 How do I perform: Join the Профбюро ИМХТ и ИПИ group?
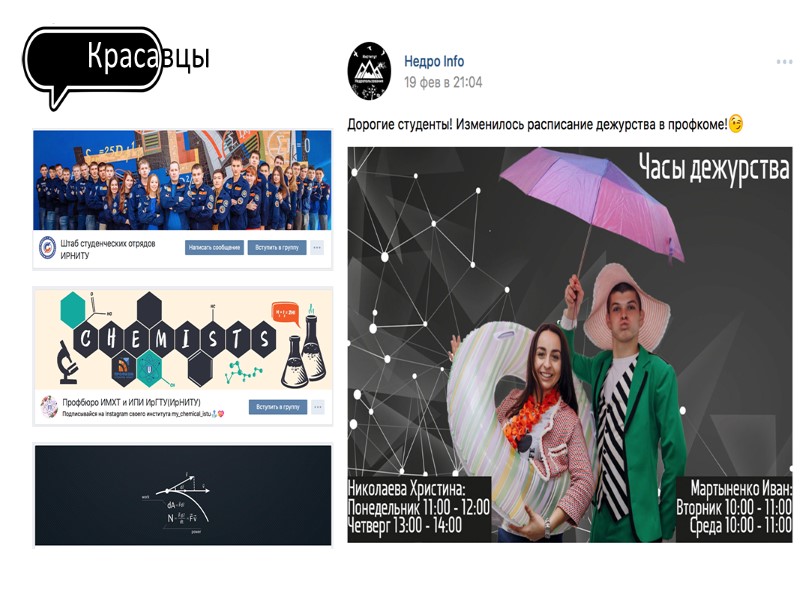point(278,407)
